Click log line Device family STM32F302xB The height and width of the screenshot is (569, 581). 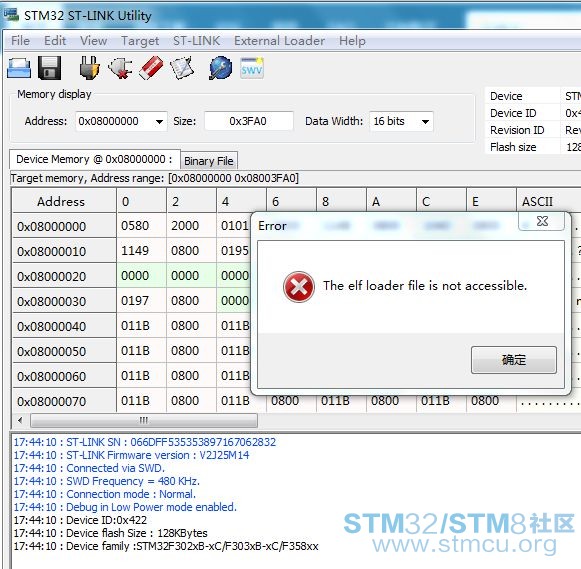(x=166, y=546)
